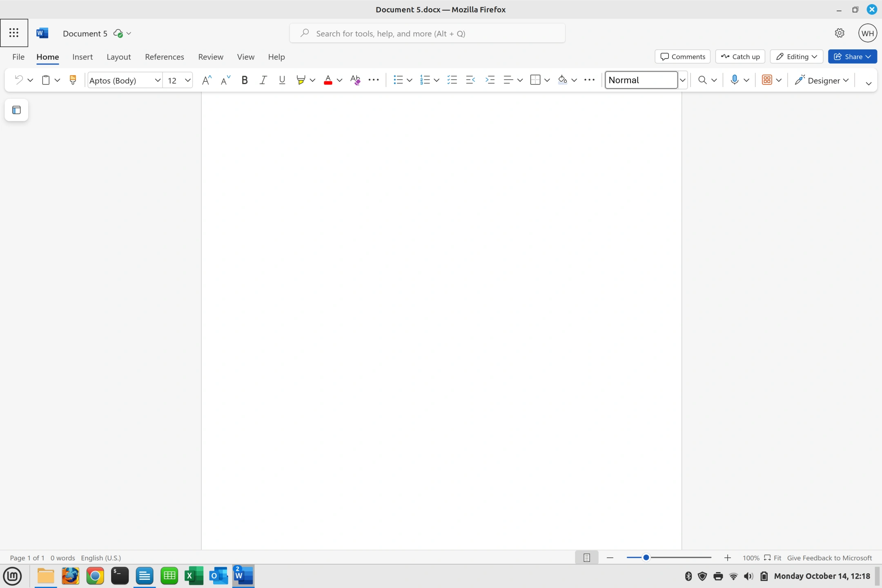
Task: Open the navigation pane icon
Action: click(16, 110)
